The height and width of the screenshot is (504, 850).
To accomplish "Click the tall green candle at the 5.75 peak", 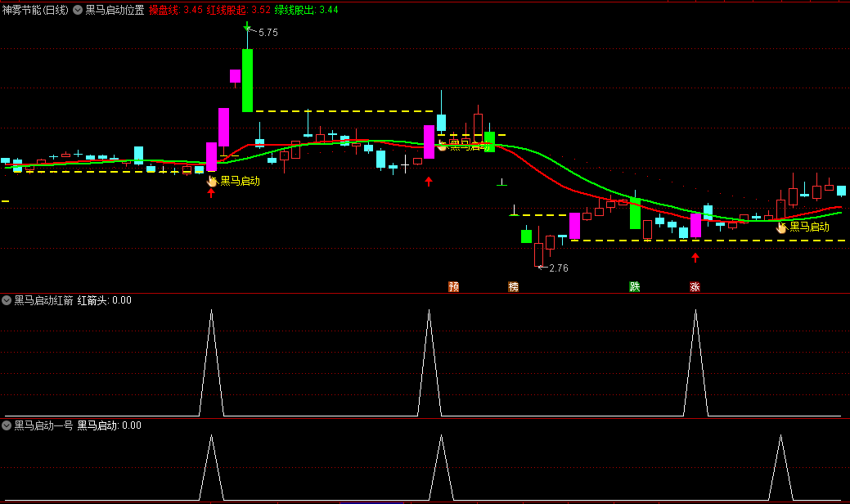I will (247, 80).
